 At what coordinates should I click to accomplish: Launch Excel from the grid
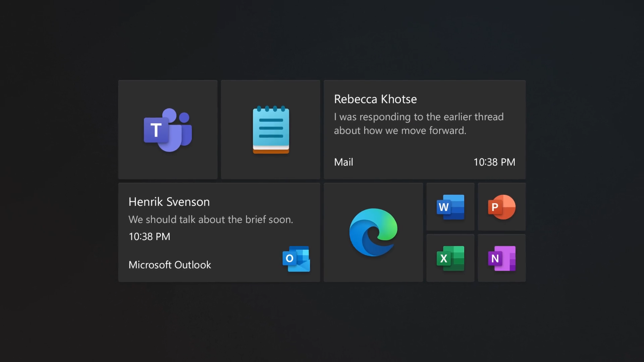click(x=450, y=258)
